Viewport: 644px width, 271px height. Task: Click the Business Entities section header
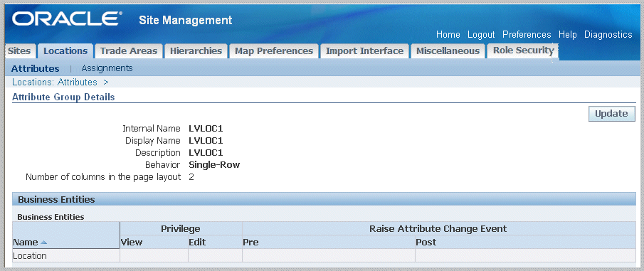324,200
